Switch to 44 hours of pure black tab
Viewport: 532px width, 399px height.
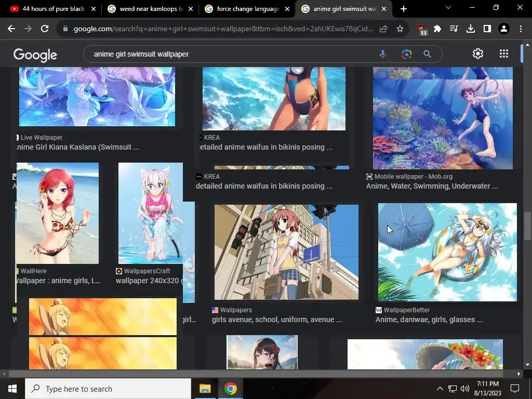54,9
